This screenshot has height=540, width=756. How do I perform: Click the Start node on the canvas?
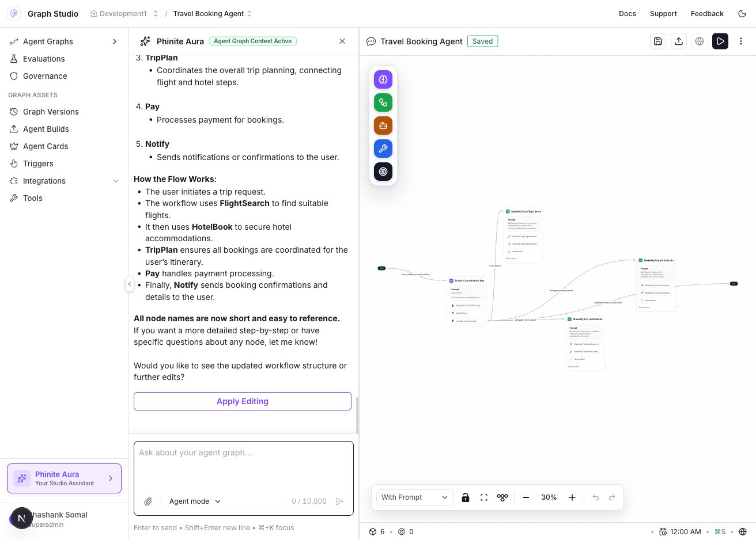pyautogui.click(x=381, y=268)
